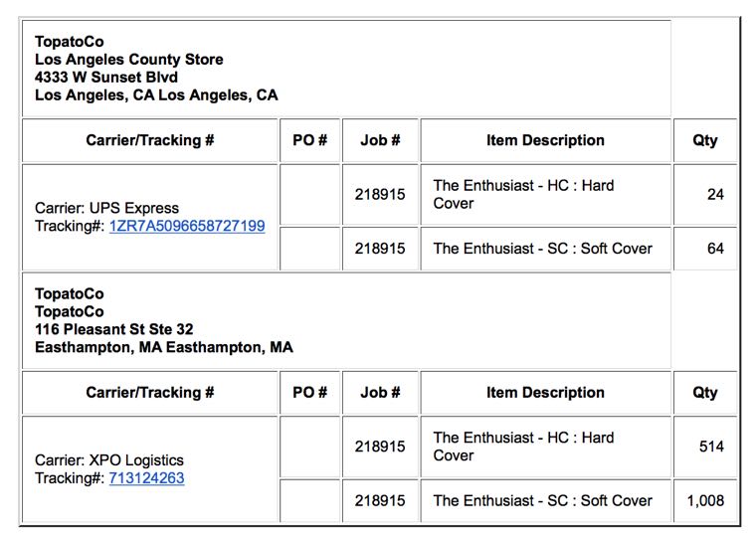Click the Los Angeles County Store address text
756x541 pixels.
point(128,60)
